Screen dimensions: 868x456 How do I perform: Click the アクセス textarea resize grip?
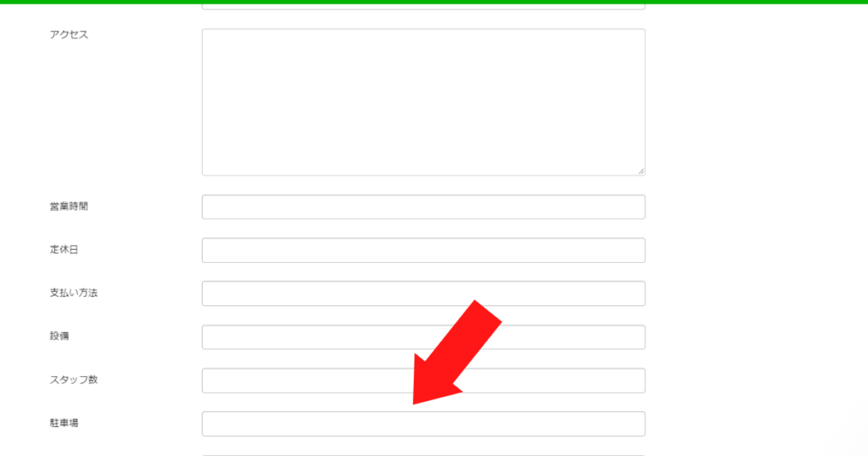[641, 171]
